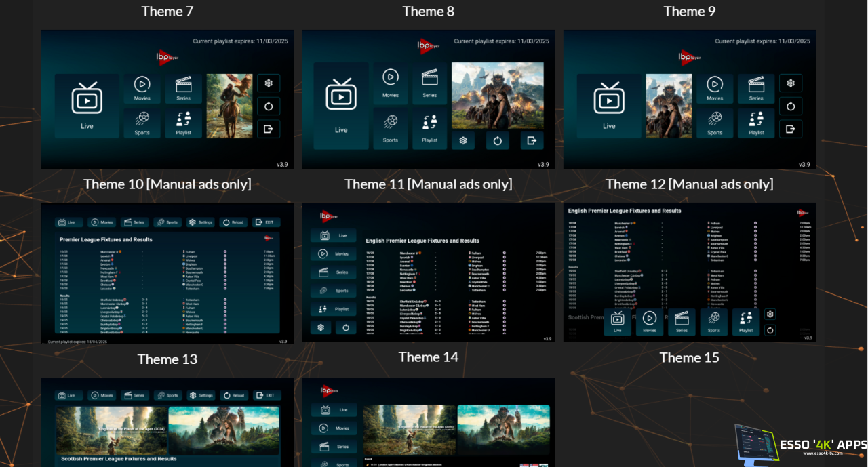Click the wide apes movie banner in Theme 8 preview
868x467 pixels.
[497, 96]
